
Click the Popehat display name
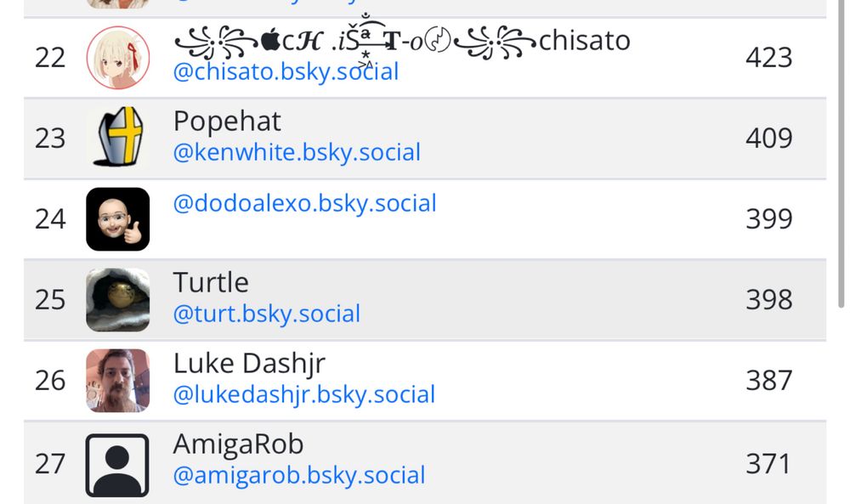pos(227,121)
